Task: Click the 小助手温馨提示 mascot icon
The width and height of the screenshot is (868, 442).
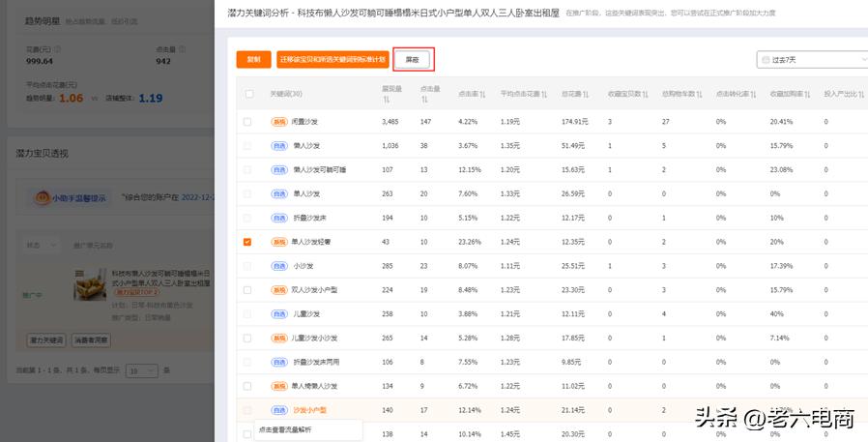Action: [42, 197]
